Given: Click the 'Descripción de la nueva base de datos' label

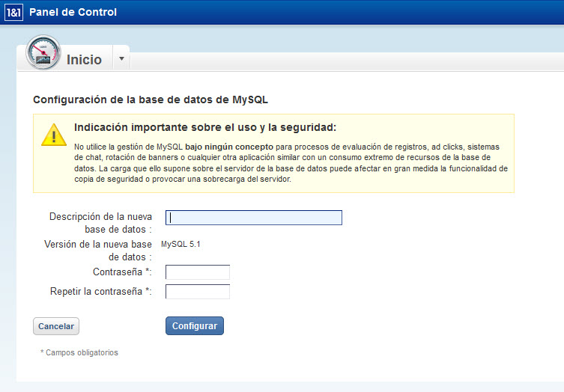Looking at the screenshot, I should point(100,223).
